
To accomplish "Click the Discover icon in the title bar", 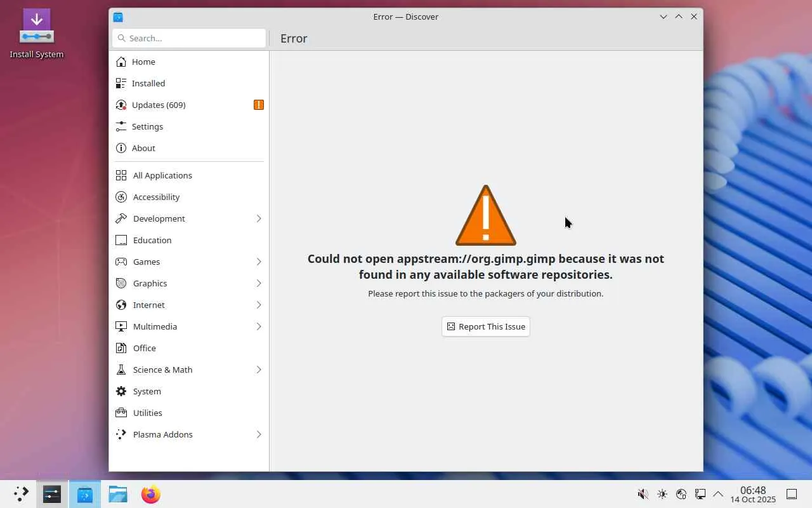I will click(x=118, y=17).
